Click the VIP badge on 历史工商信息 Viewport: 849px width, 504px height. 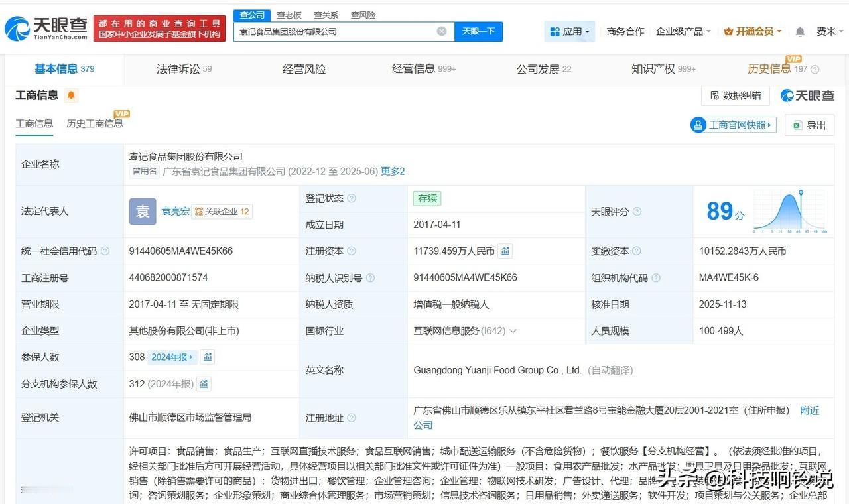[x=121, y=113]
